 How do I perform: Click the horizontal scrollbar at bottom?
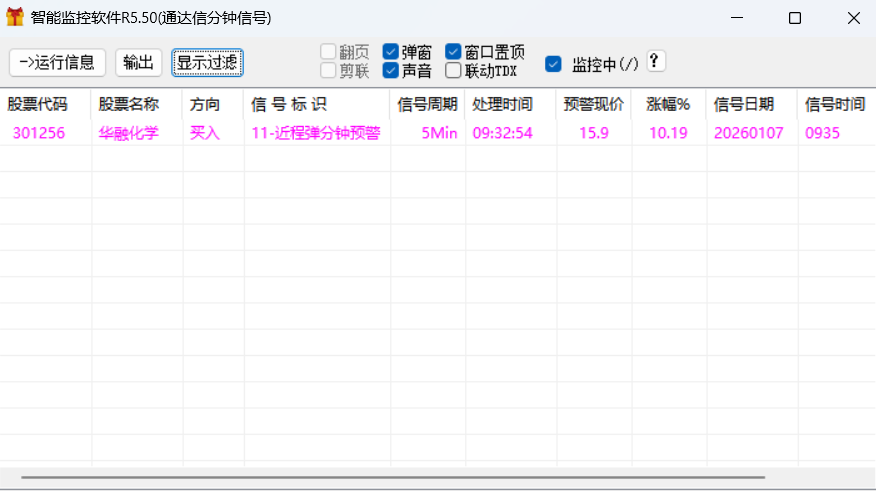tap(400, 478)
